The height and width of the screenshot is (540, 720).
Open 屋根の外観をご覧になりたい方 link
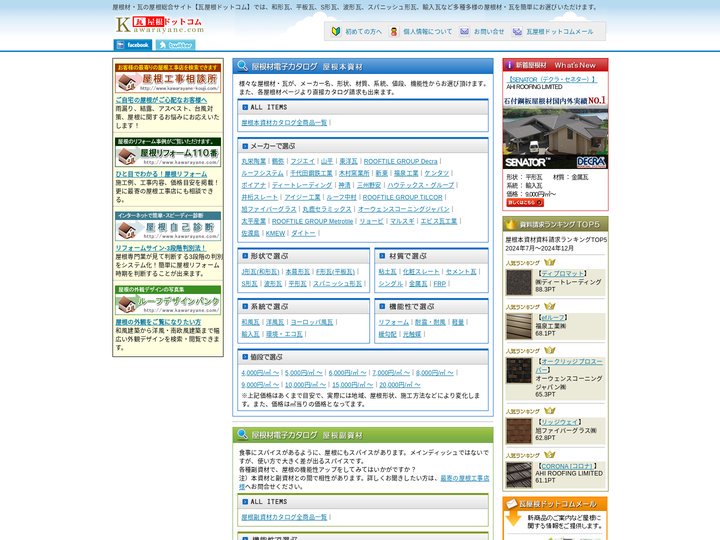point(158,322)
